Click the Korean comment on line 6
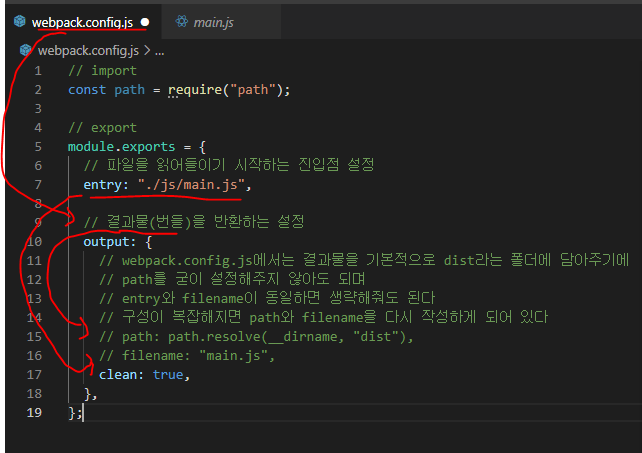The width and height of the screenshot is (642, 453). 229,165
